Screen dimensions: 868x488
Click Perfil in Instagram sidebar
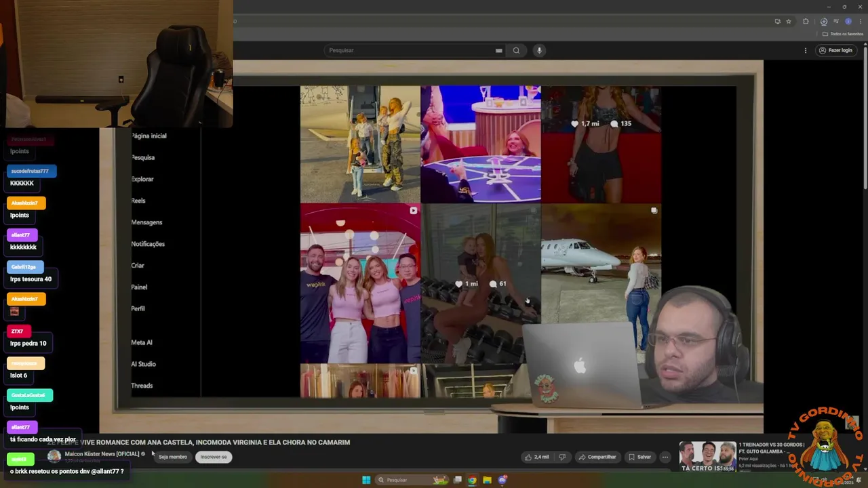point(138,309)
